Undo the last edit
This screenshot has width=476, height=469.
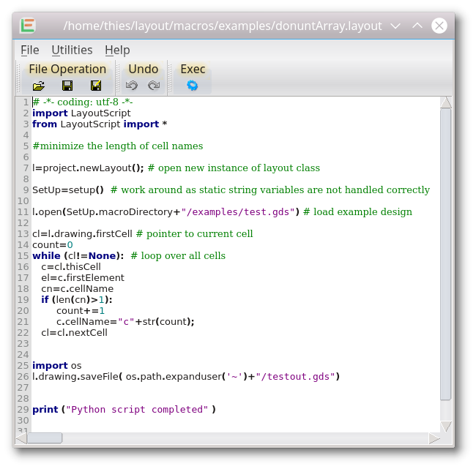(132, 86)
